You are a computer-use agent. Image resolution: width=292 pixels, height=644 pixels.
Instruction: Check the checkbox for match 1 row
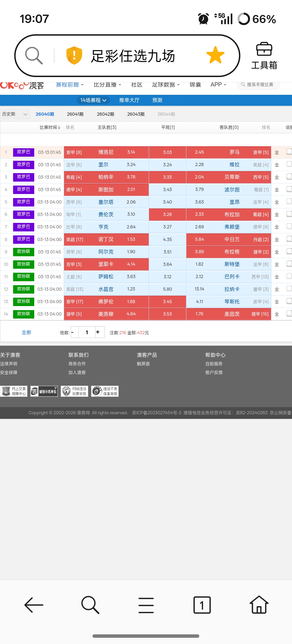(289, 152)
